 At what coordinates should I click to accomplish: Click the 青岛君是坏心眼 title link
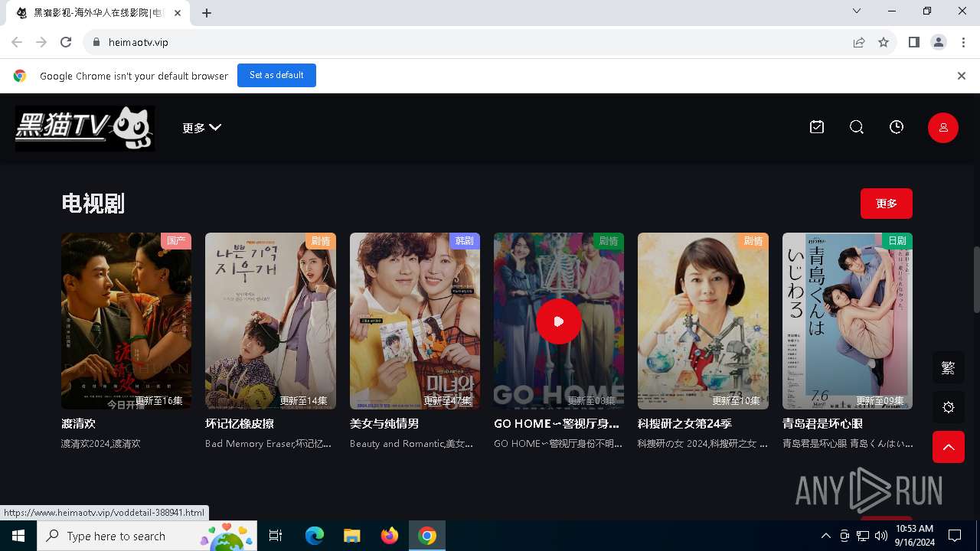pos(823,423)
